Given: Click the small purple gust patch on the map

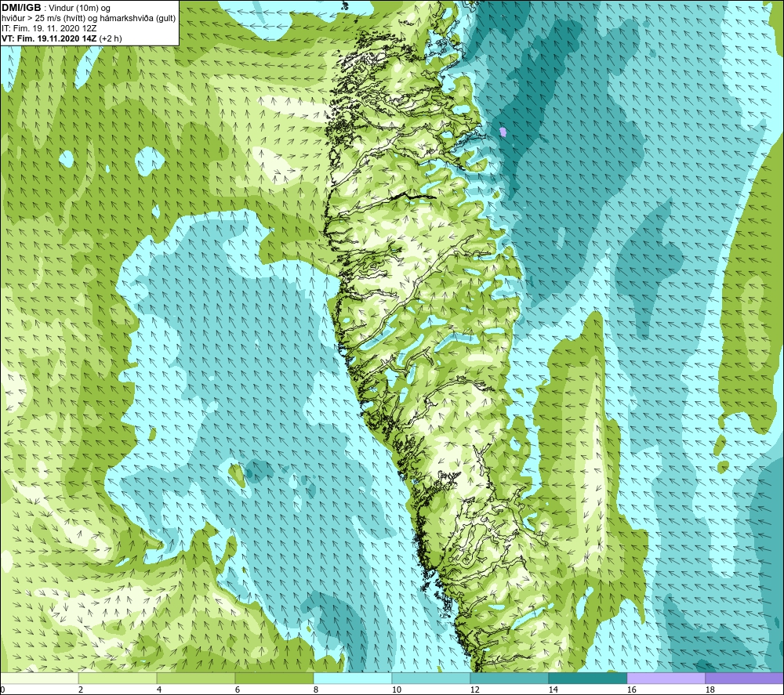Looking at the screenshot, I should tap(503, 132).
